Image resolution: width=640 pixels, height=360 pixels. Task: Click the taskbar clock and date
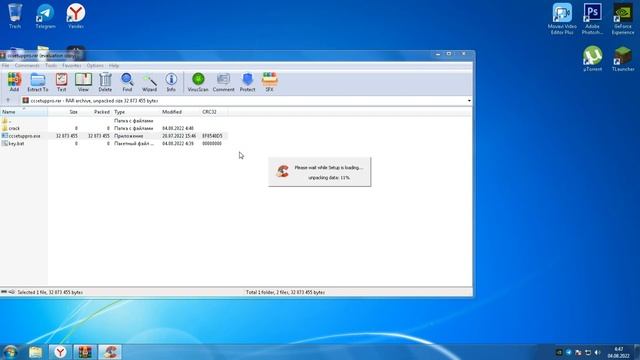point(619,353)
